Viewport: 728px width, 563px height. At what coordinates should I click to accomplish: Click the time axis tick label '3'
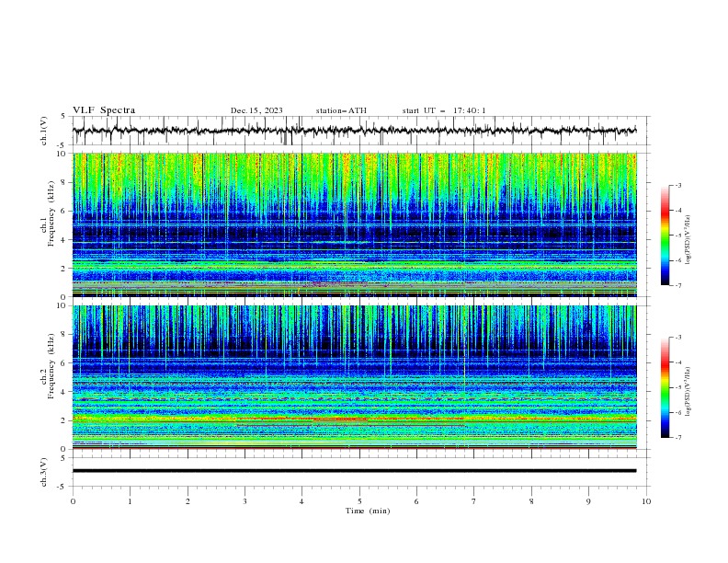[245, 501]
